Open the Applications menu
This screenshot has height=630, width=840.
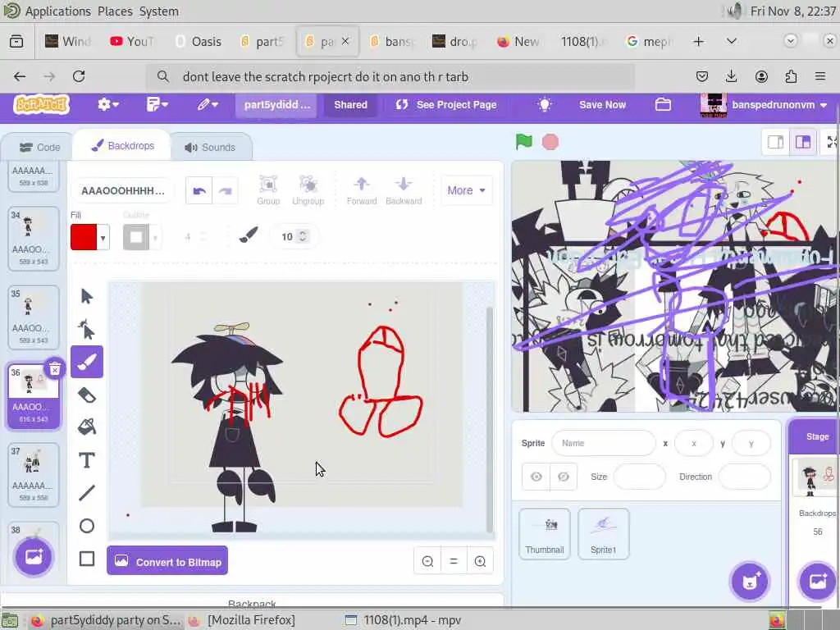coord(58,11)
